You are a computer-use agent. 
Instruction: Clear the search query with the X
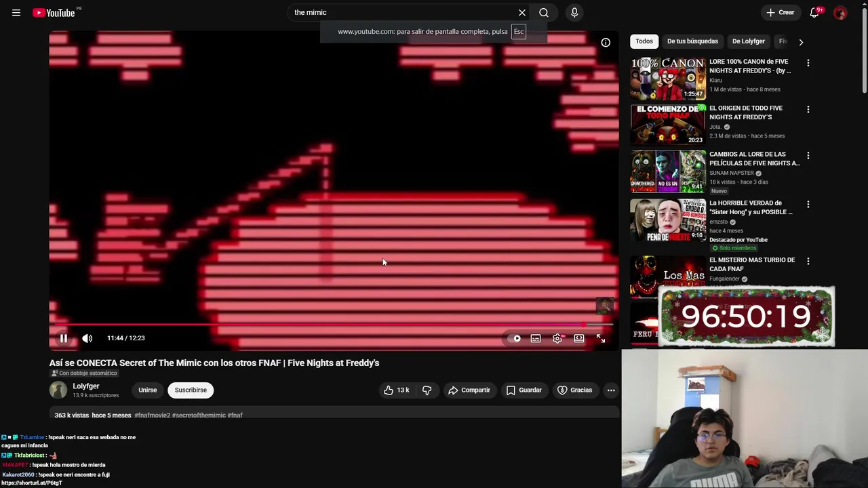[522, 13]
